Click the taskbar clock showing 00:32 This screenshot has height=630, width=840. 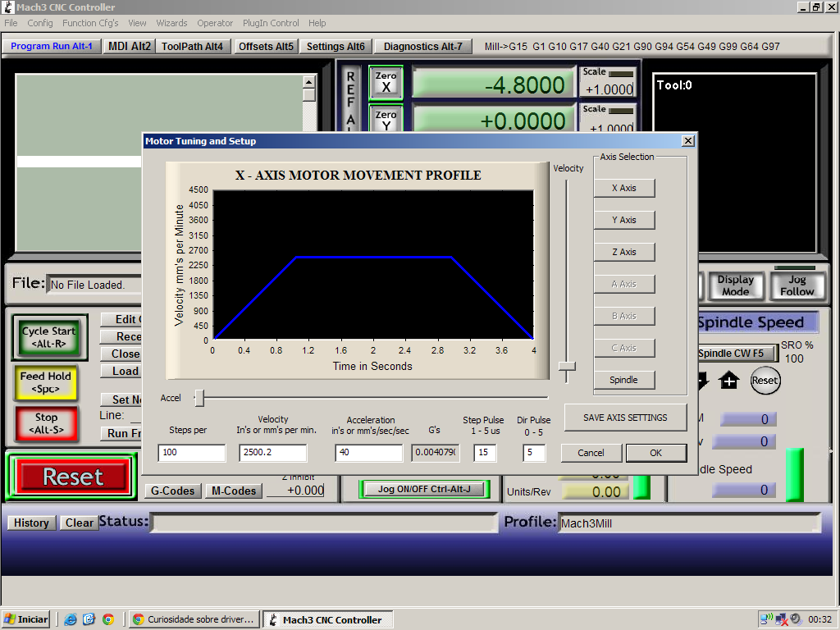(x=819, y=619)
